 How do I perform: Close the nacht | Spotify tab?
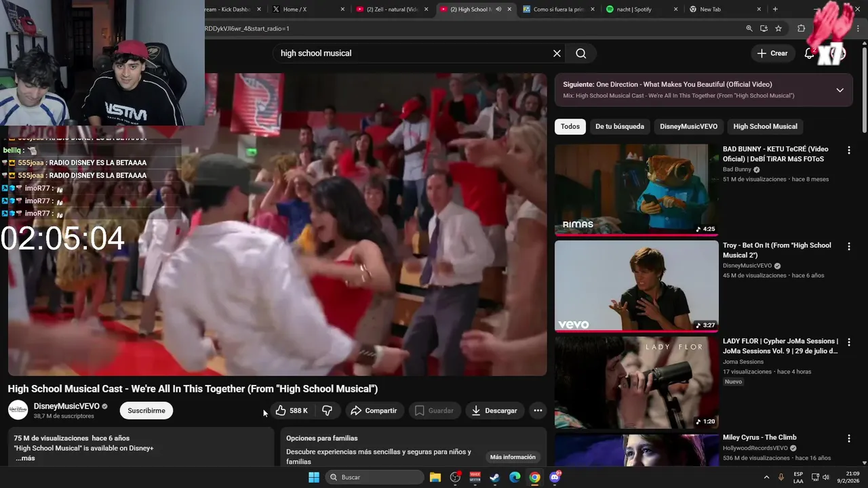[x=675, y=9]
